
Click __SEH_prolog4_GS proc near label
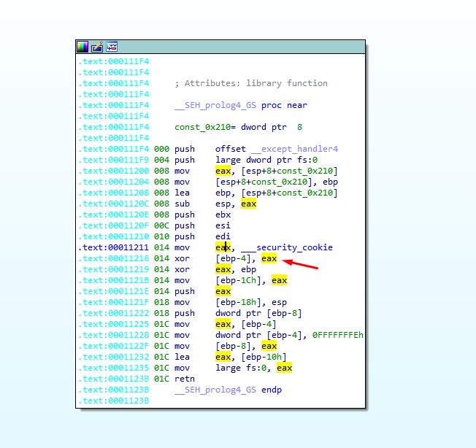(241, 105)
